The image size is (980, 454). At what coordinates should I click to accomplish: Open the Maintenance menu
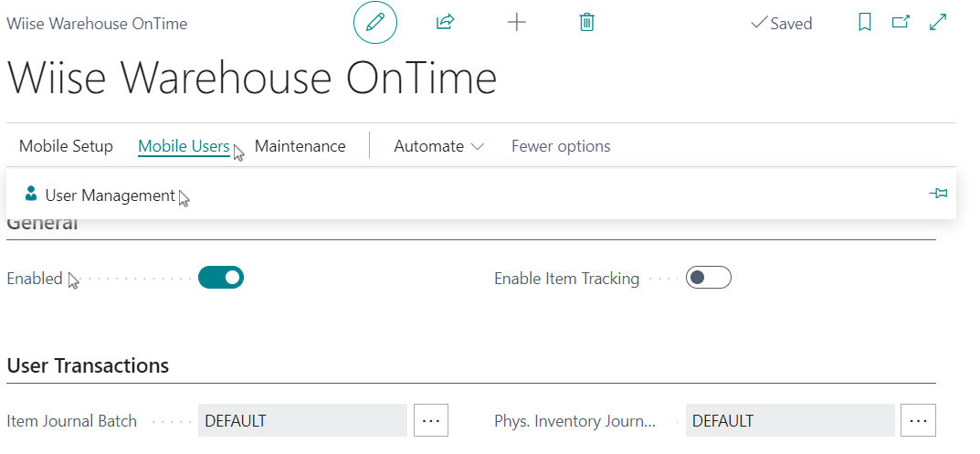point(300,146)
